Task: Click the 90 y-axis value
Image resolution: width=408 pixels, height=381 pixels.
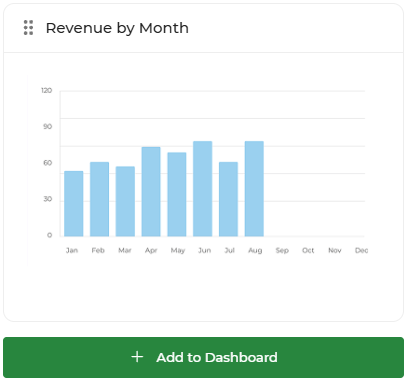Action: (47, 127)
